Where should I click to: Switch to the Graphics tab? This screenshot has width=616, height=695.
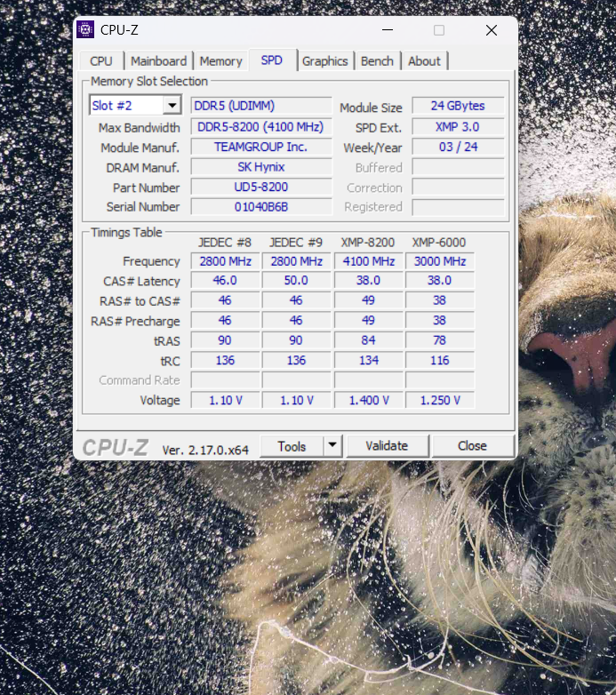pos(324,61)
